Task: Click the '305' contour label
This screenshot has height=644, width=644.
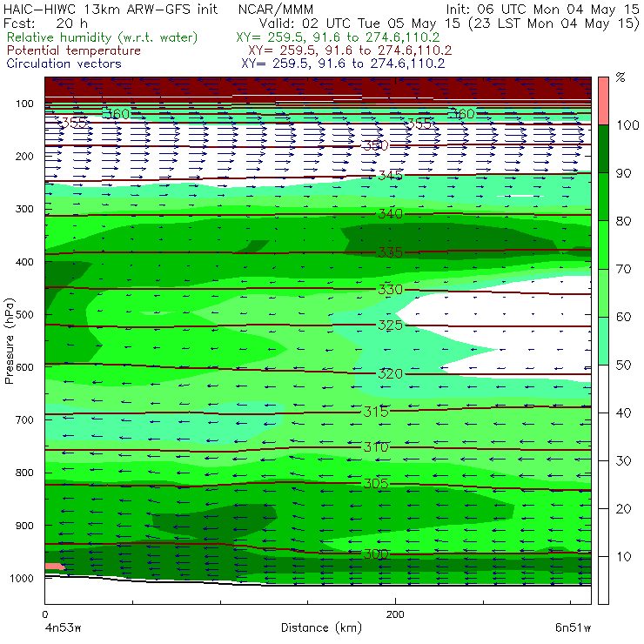Action: pyautogui.click(x=376, y=483)
